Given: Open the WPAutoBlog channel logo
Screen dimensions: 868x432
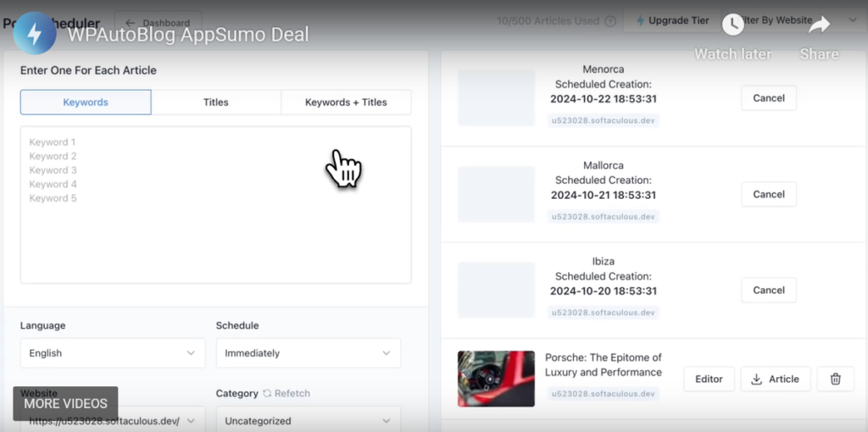Looking at the screenshot, I should [x=34, y=33].
